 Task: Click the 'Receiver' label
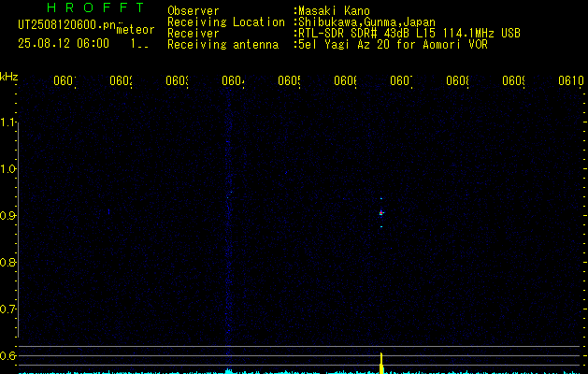[194, 34]
